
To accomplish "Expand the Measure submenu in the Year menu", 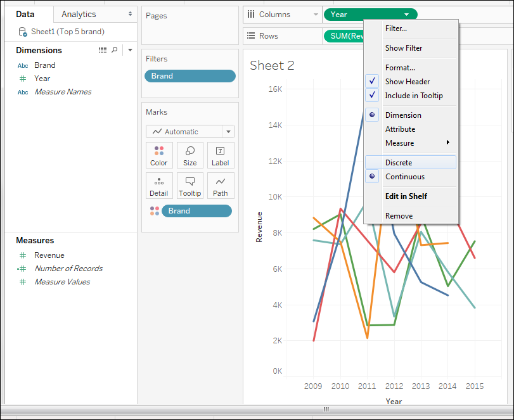I will [x=400, y=143].
